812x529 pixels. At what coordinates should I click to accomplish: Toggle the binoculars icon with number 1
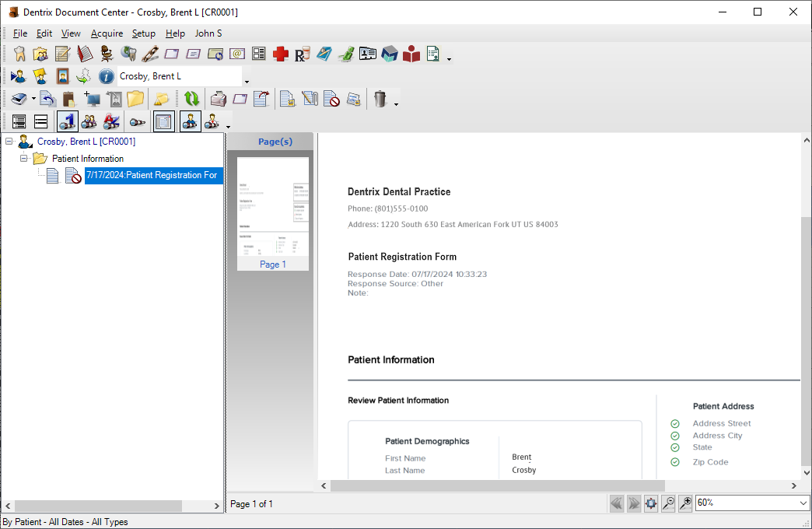click(67, 121)
